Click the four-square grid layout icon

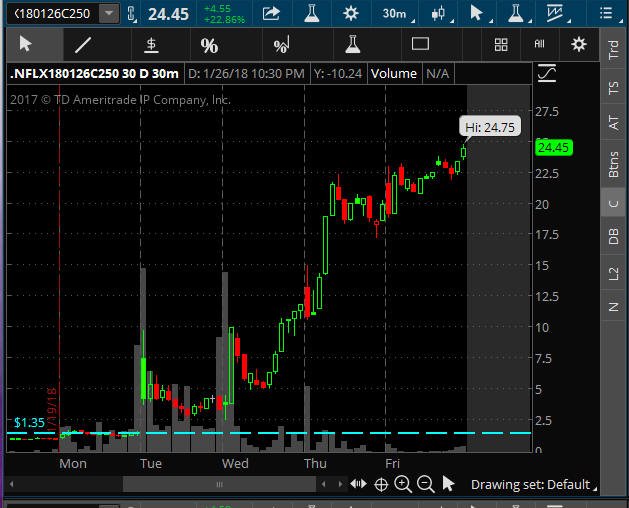501,45
